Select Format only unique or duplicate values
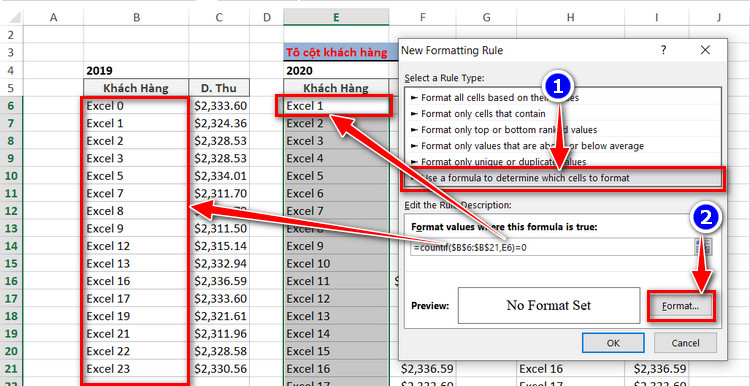 [x=562, y=162]
